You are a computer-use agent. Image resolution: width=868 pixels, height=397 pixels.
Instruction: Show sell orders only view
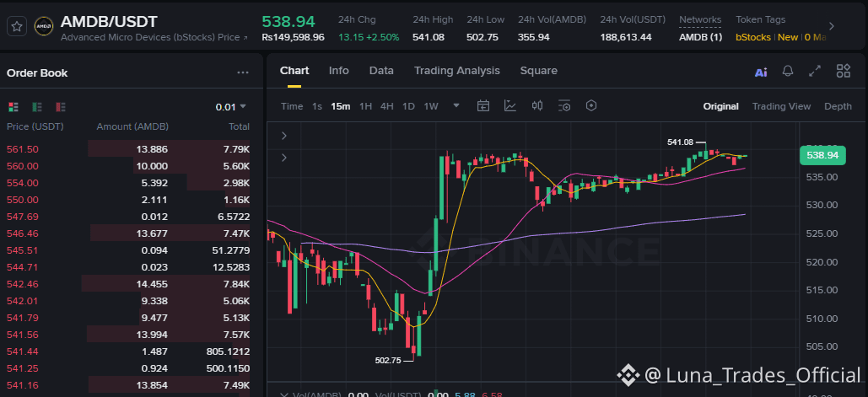pos(61,107)
